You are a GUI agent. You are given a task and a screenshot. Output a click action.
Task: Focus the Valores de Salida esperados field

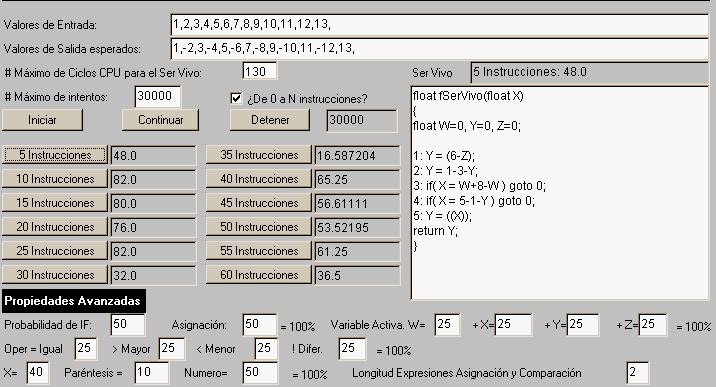(x=439, y=48)
